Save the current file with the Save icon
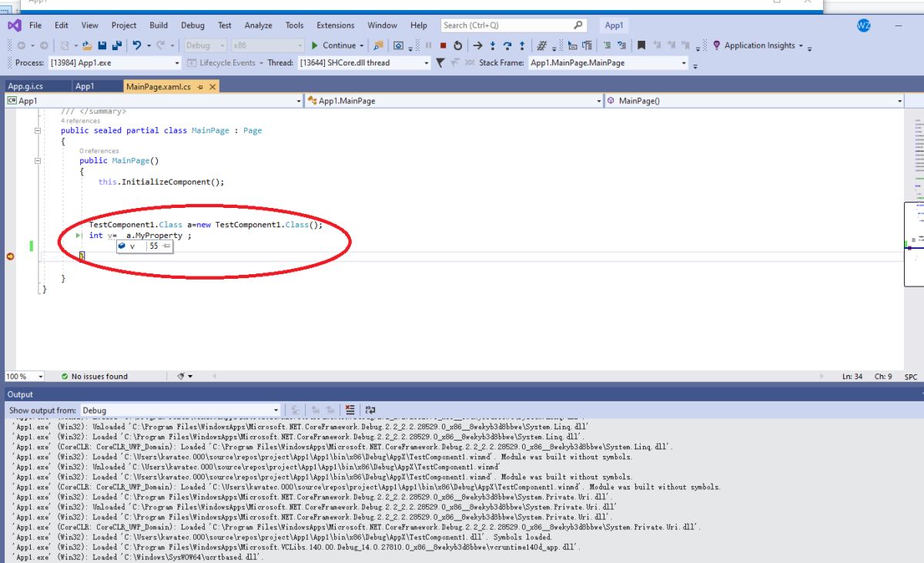Image resolution: width=924 pixels, height=563 pixels. pos(103,45)
